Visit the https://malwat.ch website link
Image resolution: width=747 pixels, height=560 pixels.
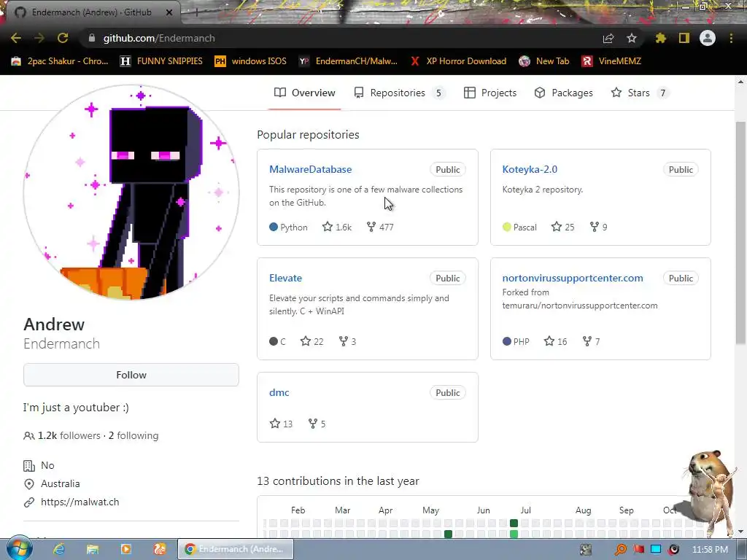[x=80, y=502]
